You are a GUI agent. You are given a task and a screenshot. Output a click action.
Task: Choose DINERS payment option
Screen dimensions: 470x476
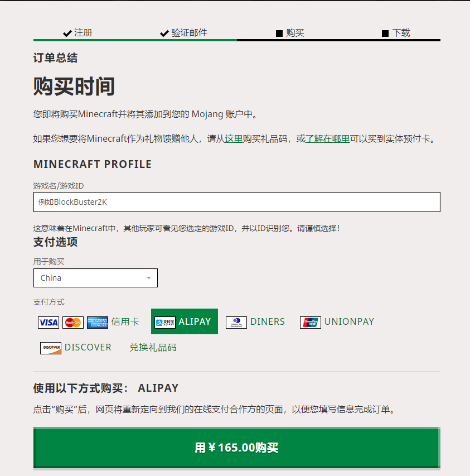tap(255, 321)
